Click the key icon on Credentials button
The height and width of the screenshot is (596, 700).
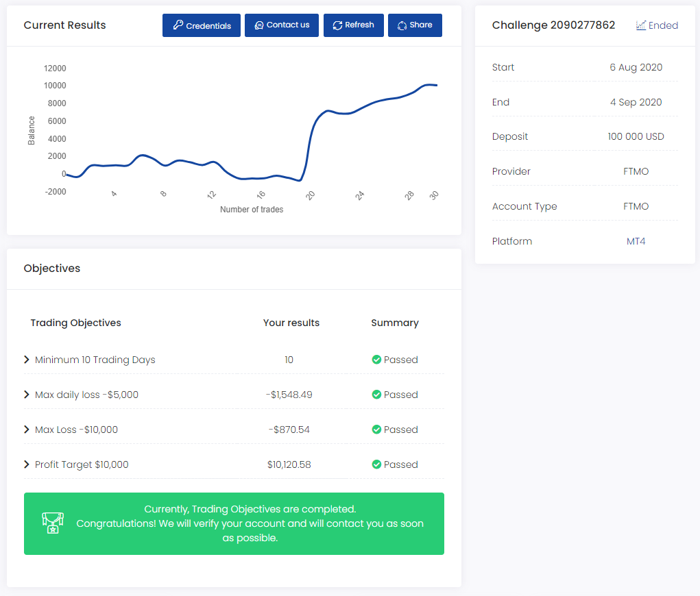pos(178,25)
